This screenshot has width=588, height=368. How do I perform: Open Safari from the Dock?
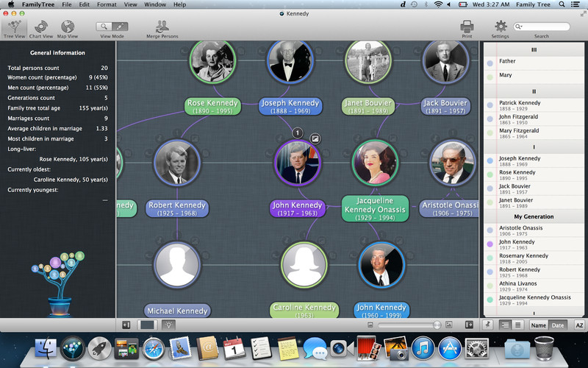tap(154, 348)
